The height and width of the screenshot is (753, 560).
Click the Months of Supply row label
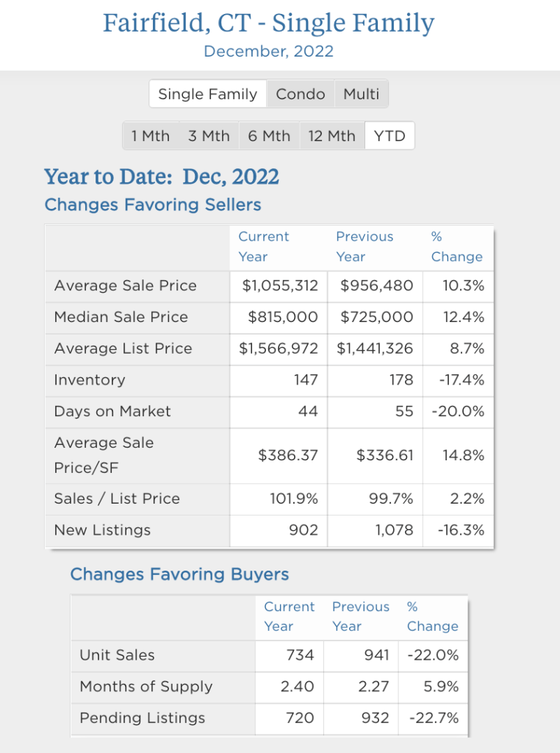click(x=146, y=687)
